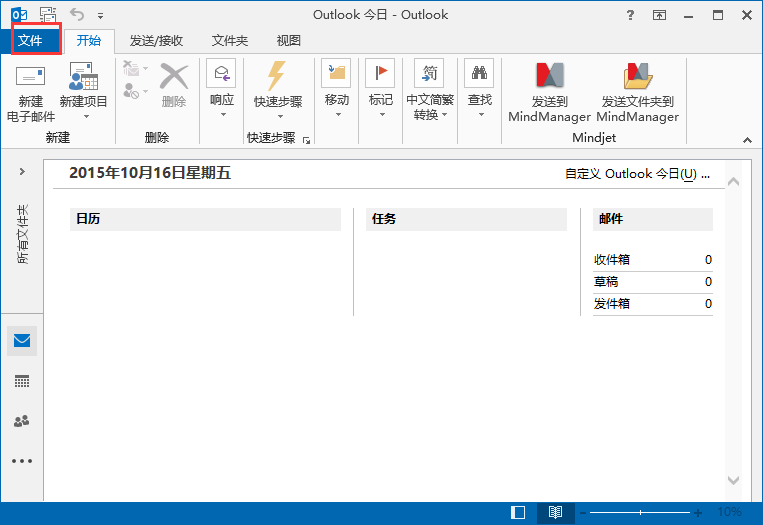
Task: Click the 10% zoom level value
Action: pos(729,512)
